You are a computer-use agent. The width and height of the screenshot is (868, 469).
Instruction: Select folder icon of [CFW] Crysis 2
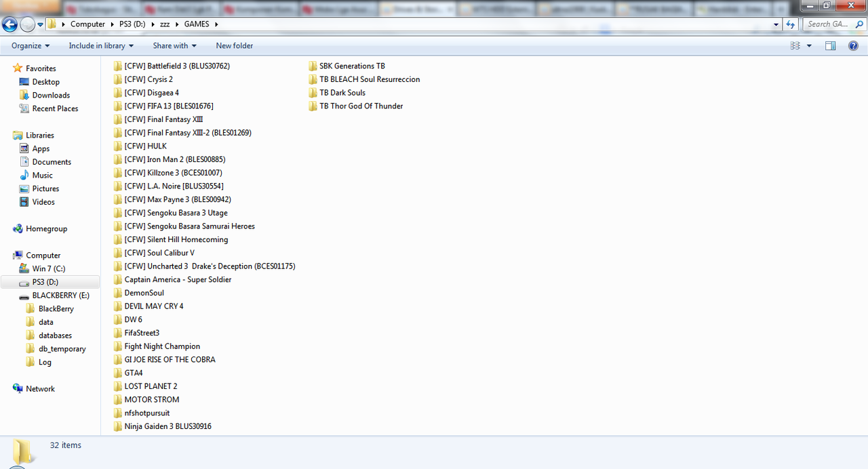click(118, 79)
